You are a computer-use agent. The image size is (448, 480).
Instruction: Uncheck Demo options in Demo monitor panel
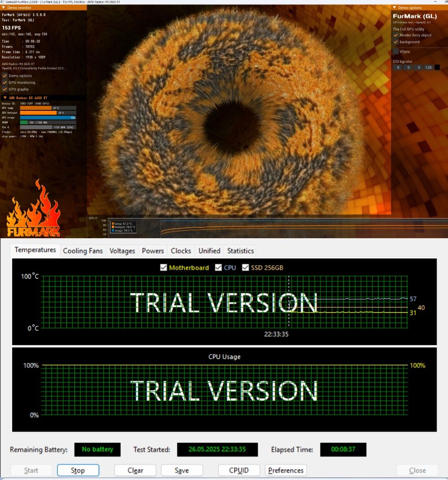coord(4,76)
